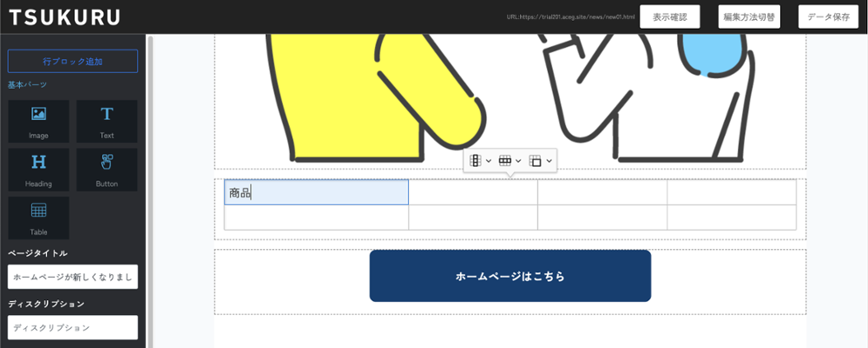Expand the row options dropdown arrow
Viewport: 868px width, 348px height.
tap(518, 161)
